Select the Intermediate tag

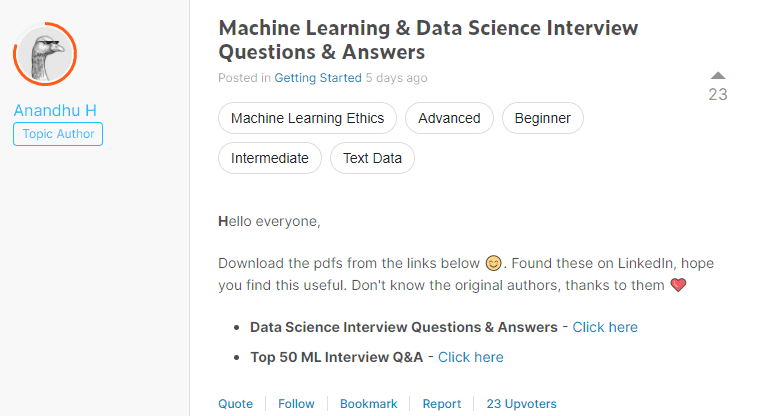pyautogui.click(x=270, y=158)
